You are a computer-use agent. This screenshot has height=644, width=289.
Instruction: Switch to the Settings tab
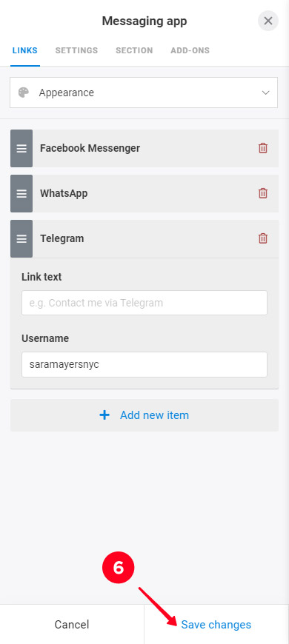coord(76,50)
